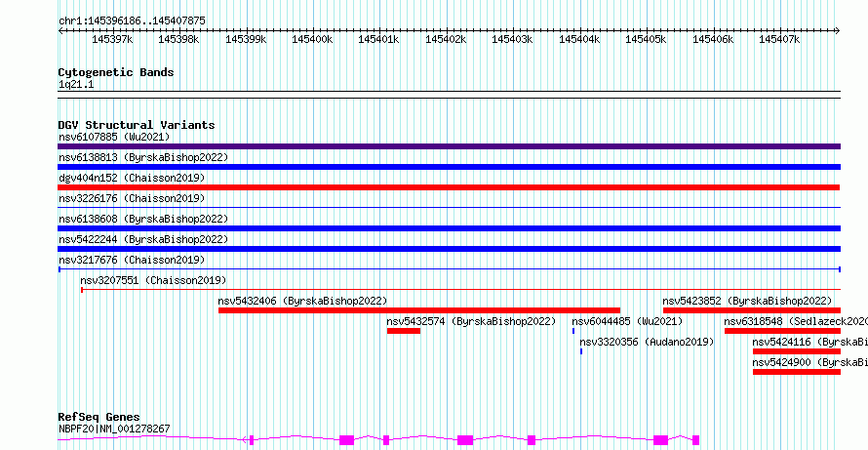Click the chr1:145396186..145407875 coordinate label
This screenshot has height=450, width=868.
[132, 21]
